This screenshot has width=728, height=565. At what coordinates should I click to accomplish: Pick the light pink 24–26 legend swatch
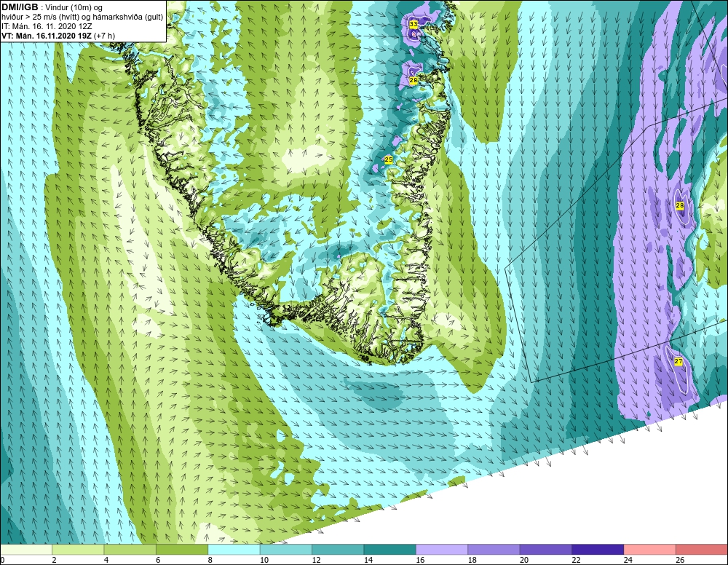[650, 550]
